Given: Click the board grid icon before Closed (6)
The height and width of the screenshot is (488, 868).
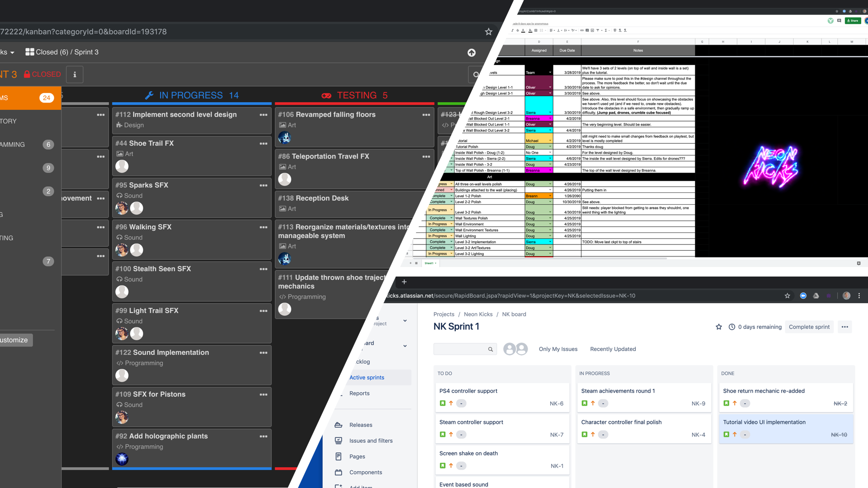Looking at the screenshot, I should (x=30, y=52).
